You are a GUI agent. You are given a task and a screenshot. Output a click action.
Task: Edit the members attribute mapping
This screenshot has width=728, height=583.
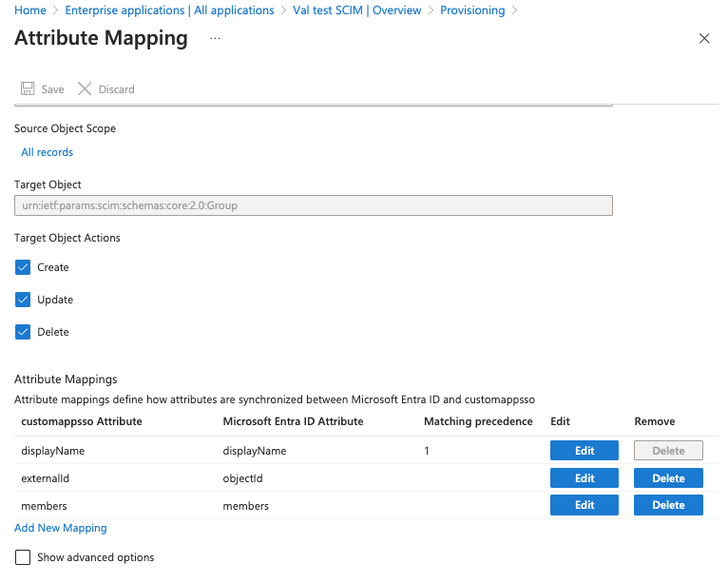pos(584,505)
